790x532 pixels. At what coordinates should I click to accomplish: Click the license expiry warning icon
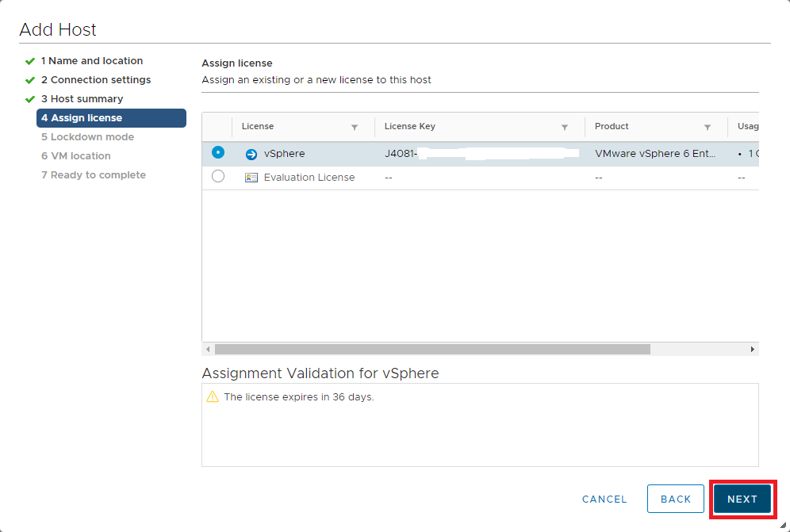pos(212,397)
